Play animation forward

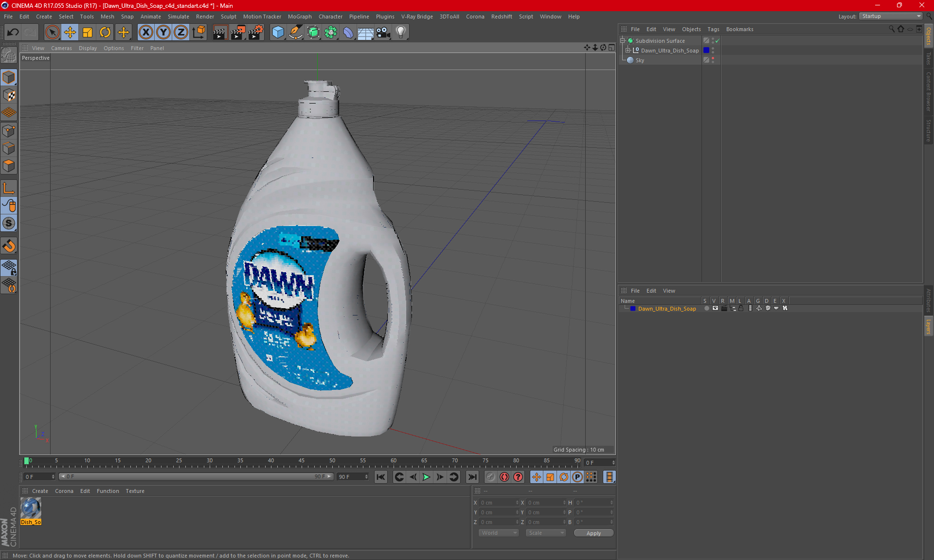point(426,477)
